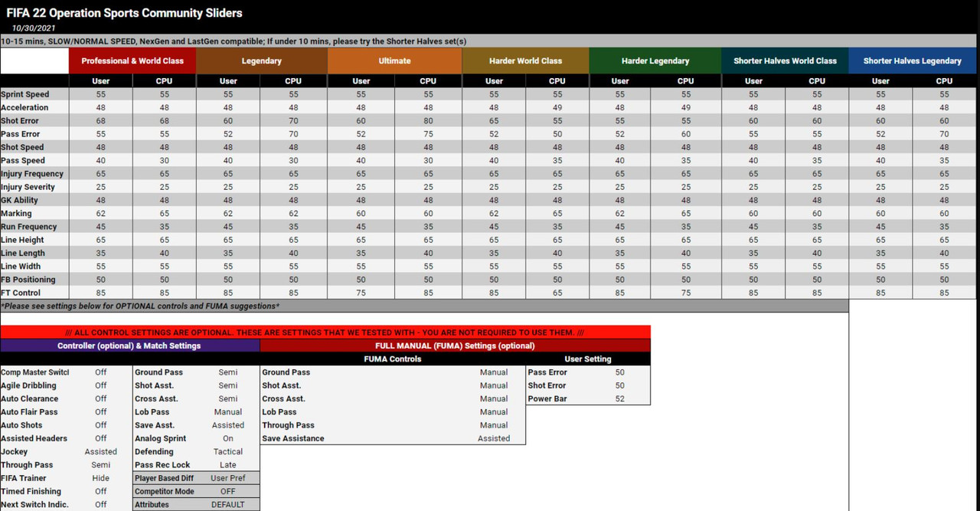Click the Run Frequency row label
Screen dimensions: 980x511
29,227
